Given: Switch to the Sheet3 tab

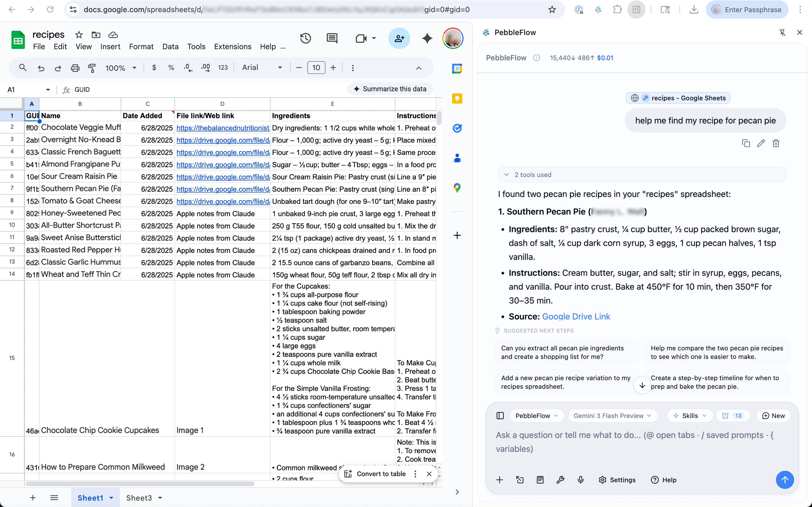Looking at the screenshot, I should (140, 497).
